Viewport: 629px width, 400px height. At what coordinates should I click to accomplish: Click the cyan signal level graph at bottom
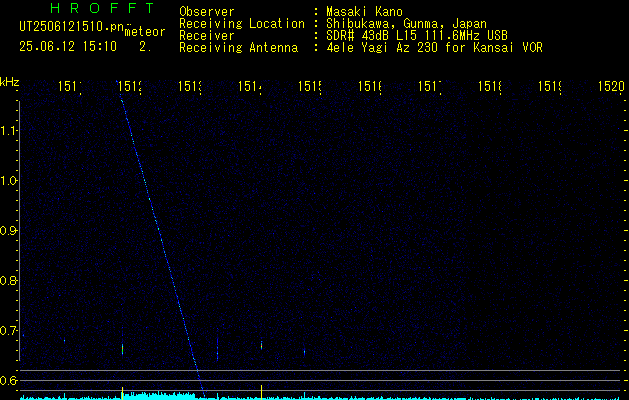pos(321,397)
